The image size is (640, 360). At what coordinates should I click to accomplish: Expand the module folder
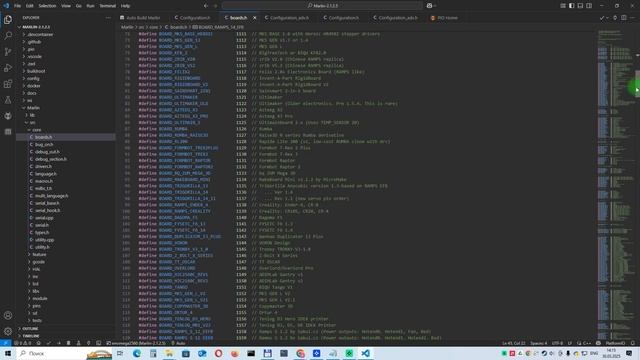coord(40,299)
